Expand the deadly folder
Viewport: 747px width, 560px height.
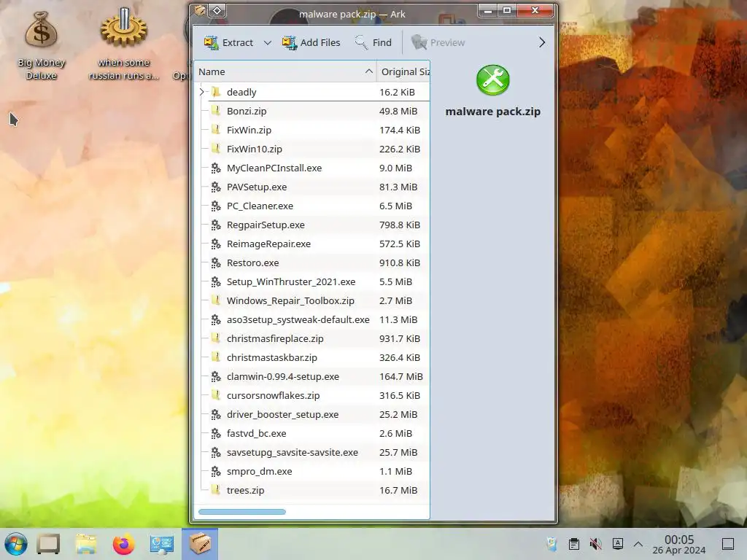pyautogui.click(x=201, y=92)
